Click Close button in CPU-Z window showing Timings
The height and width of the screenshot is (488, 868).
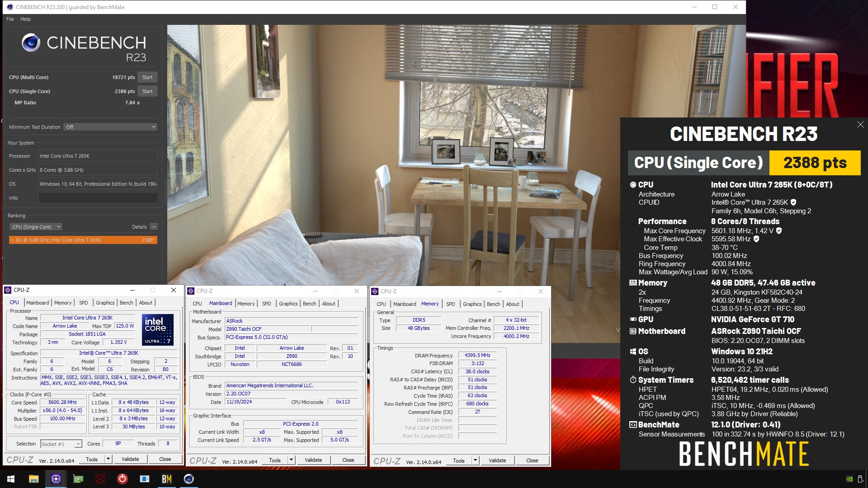click(532, 460)
